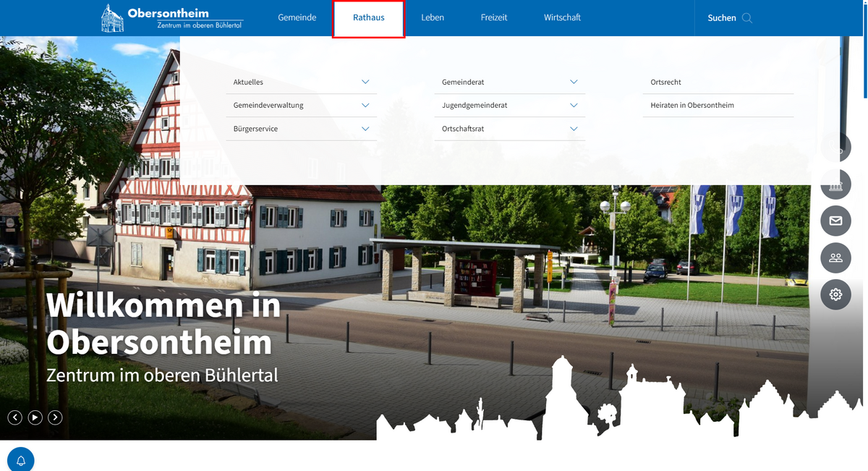Screen dimensions: 868x471
Task: Expand the Bürgerservice submenu chevron
Action: pyautogui.click(x=365, y=129)
